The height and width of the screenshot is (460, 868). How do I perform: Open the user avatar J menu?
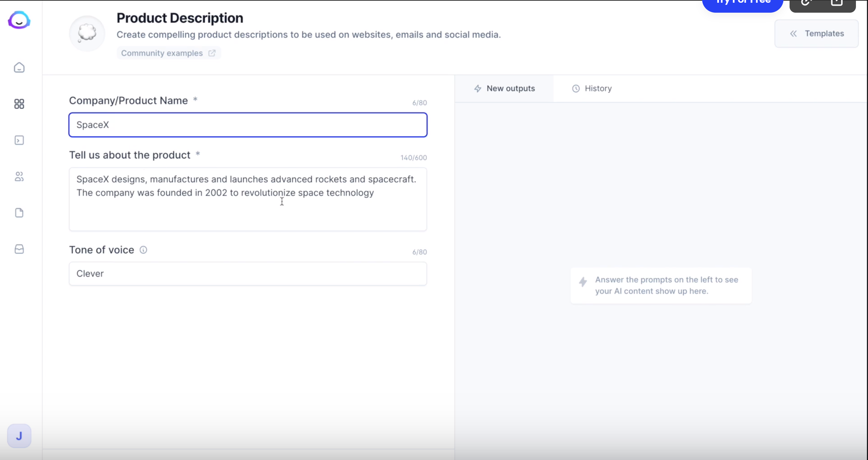19,436
